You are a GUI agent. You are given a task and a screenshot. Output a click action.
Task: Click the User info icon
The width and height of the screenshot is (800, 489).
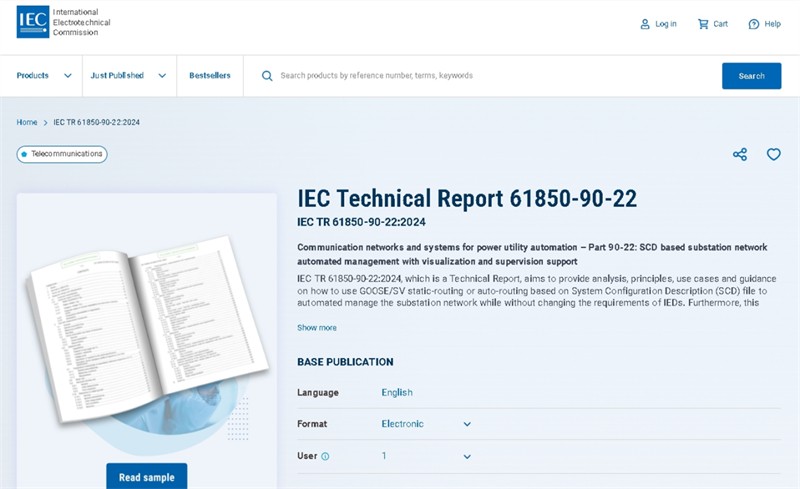tap(325, 456)
